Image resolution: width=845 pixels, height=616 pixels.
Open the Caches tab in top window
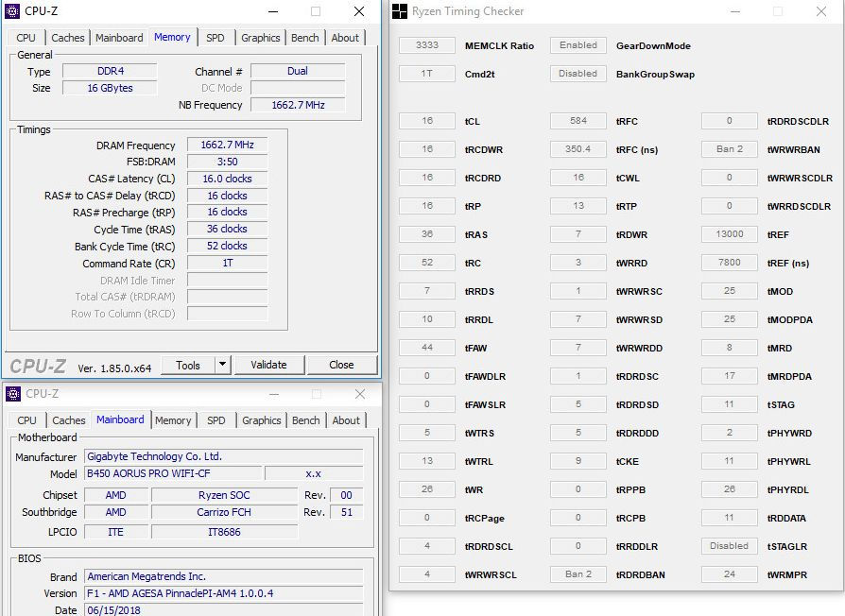(68, 38)
